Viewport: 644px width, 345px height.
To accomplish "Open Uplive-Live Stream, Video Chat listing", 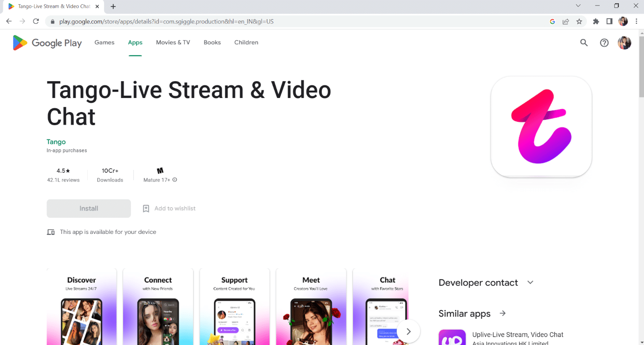I will pos(518,335).
